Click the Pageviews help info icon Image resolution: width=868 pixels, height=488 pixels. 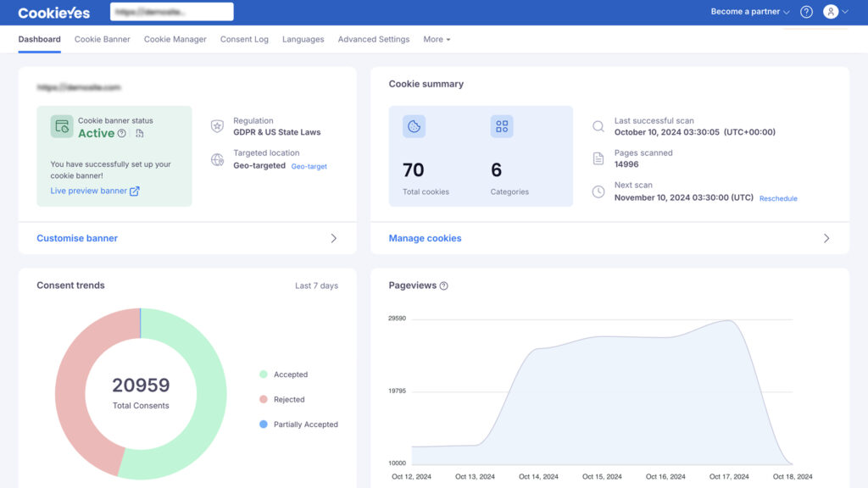click(444, 286)
